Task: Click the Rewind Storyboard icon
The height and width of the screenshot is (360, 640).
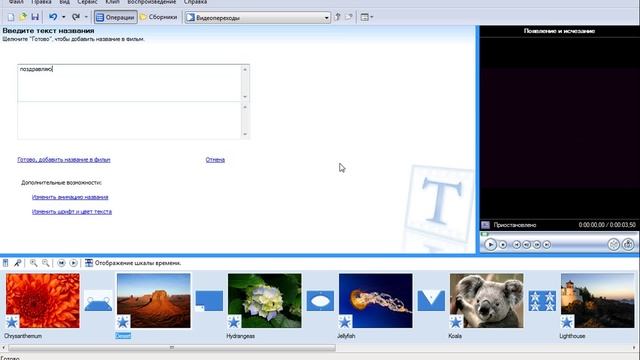Action: point(61,263)
